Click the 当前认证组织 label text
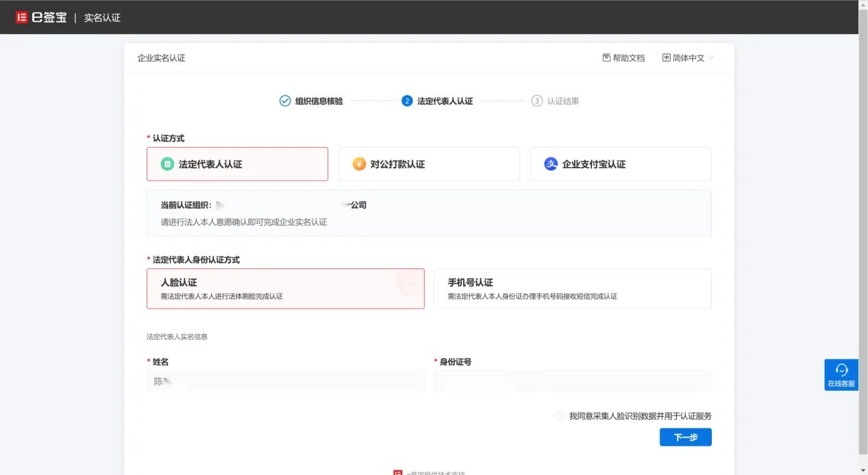 [186, 205]
